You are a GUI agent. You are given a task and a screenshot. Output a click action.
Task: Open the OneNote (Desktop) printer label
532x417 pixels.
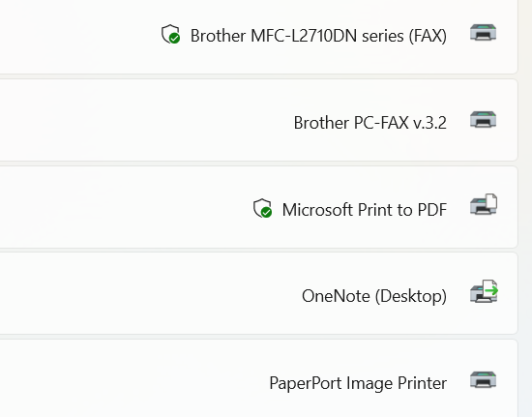[374, 297]
